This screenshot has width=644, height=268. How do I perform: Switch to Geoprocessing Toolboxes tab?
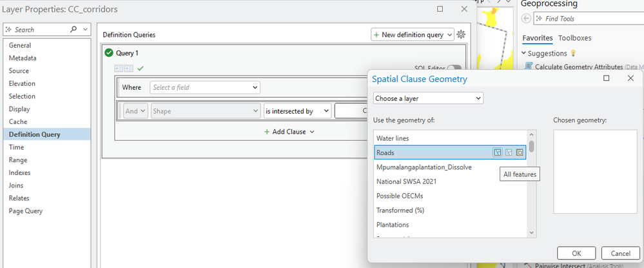pos(574,38)
